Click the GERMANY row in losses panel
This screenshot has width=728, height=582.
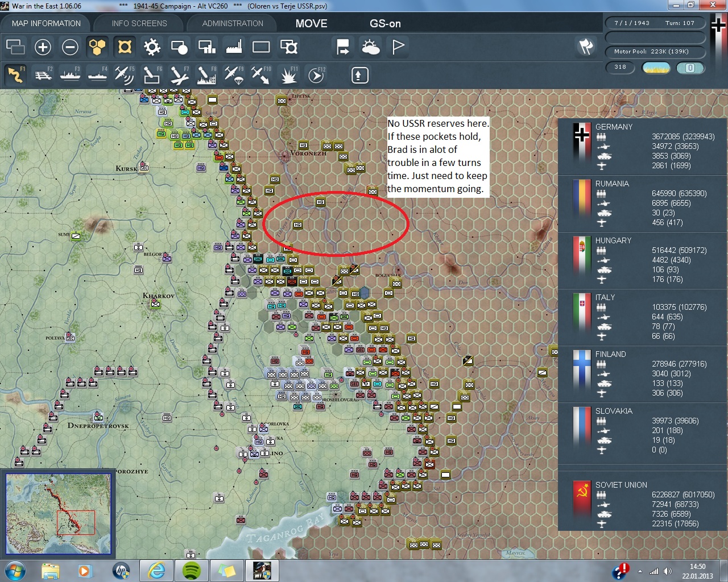coord(644,147)
